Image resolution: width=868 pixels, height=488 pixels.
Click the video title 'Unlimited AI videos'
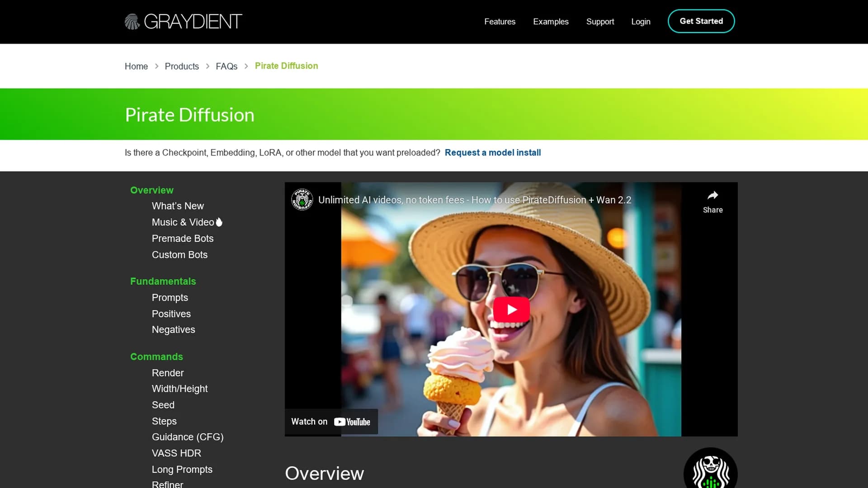[475, 200]
